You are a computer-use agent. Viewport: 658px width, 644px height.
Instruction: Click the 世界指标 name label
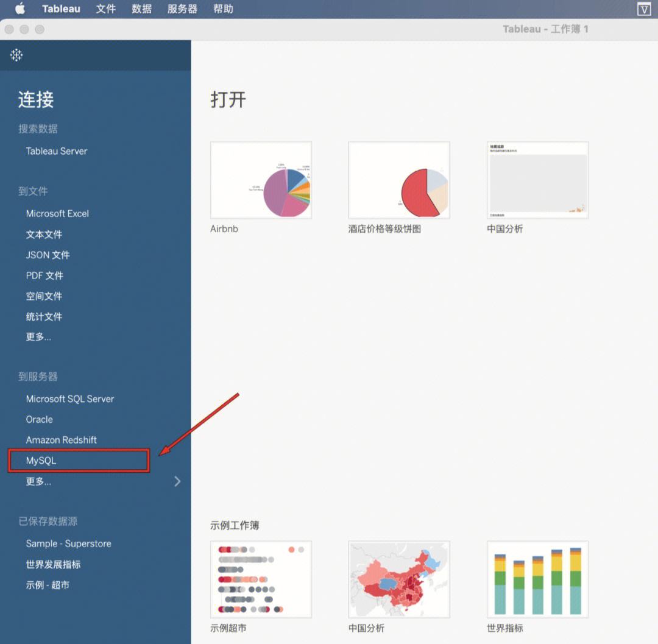505,628
